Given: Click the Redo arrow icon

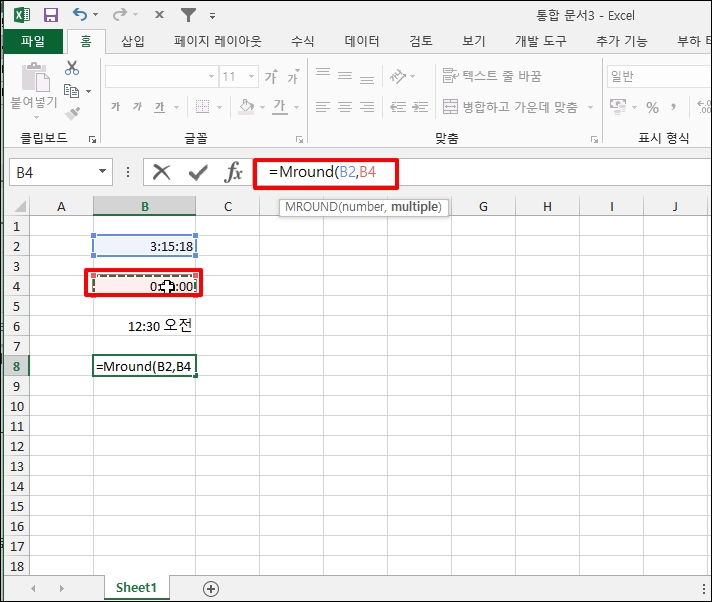Looking at the screenshot, I should pos(120,15).
